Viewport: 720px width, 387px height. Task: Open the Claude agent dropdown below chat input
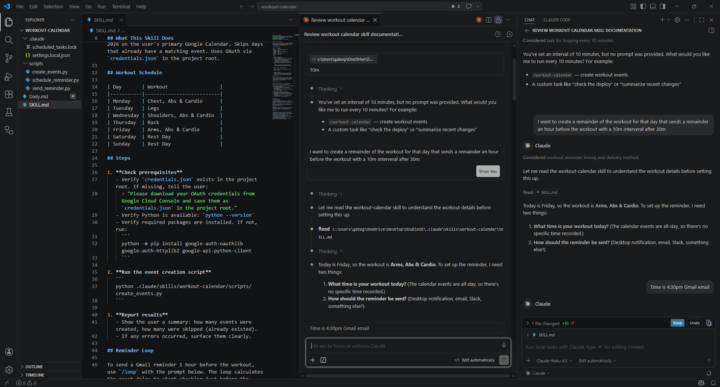click(x=538, y=373)
